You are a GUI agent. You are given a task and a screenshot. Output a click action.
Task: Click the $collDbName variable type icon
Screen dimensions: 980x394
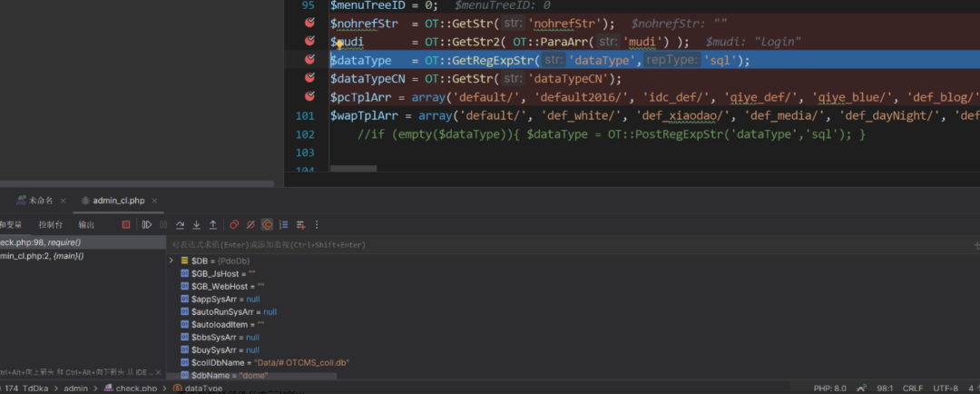tap(184, 363)
